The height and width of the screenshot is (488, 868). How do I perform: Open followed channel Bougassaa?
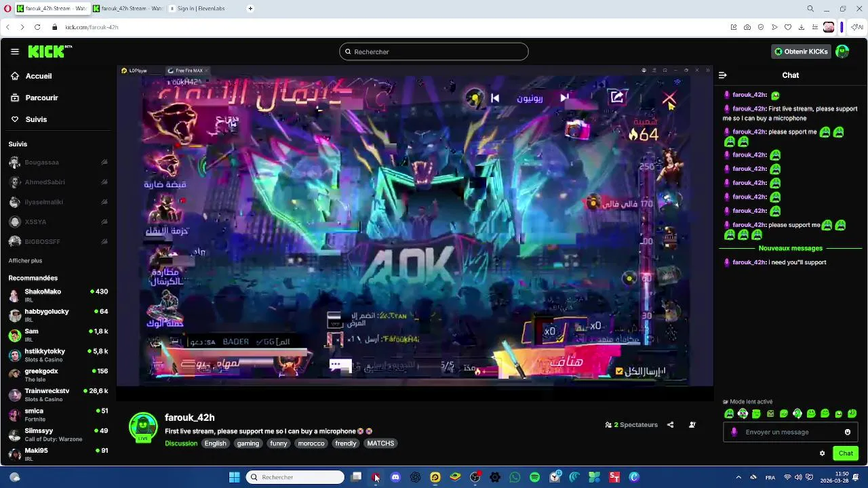coord(58,163)
